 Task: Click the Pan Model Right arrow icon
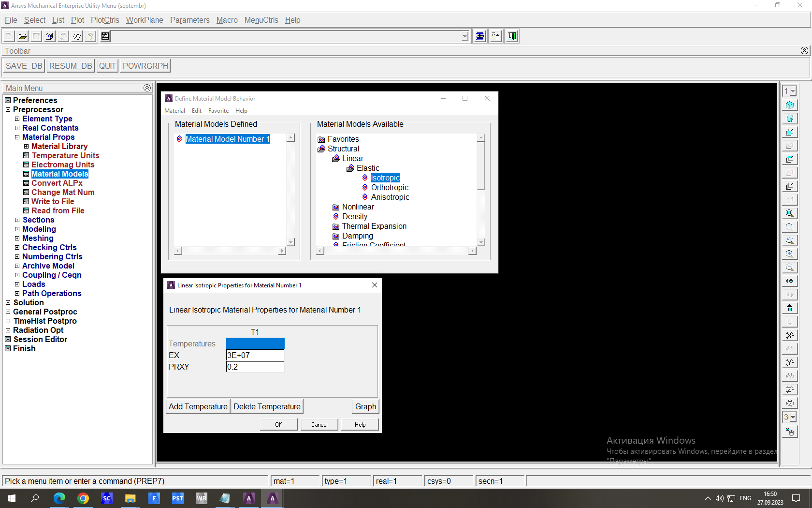coord(790,295)
